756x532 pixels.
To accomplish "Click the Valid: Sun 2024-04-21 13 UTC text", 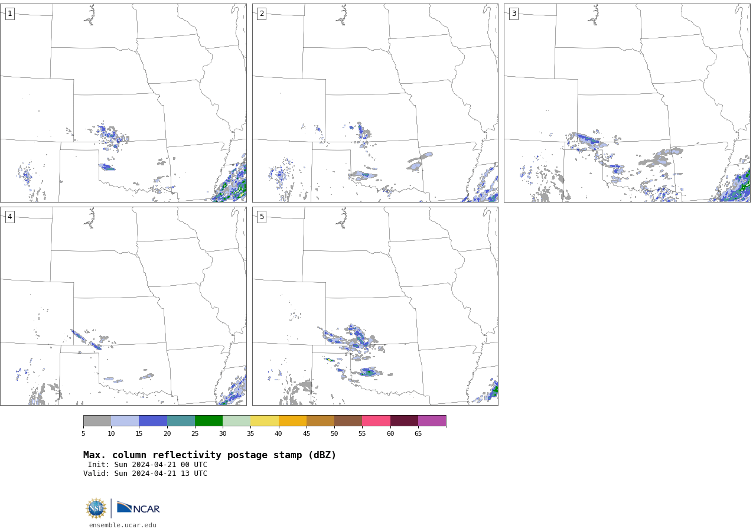I will tap(145, 474).
